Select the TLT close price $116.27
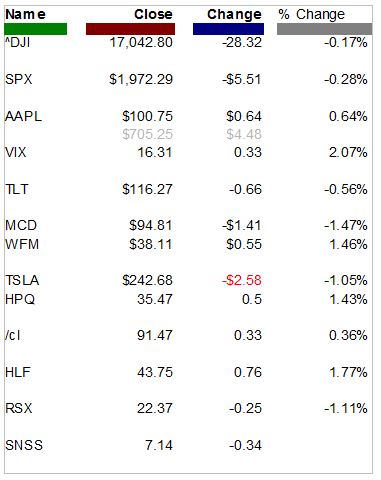The width and height of the screenshot is (381, 480). (x=147, y=189)
